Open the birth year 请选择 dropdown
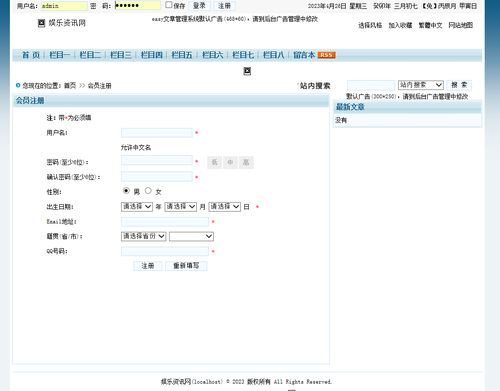The image size is (500, 391). click(137, 207)
